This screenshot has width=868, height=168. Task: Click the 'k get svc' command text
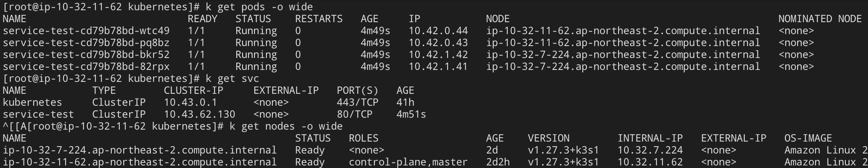(232, 78)
